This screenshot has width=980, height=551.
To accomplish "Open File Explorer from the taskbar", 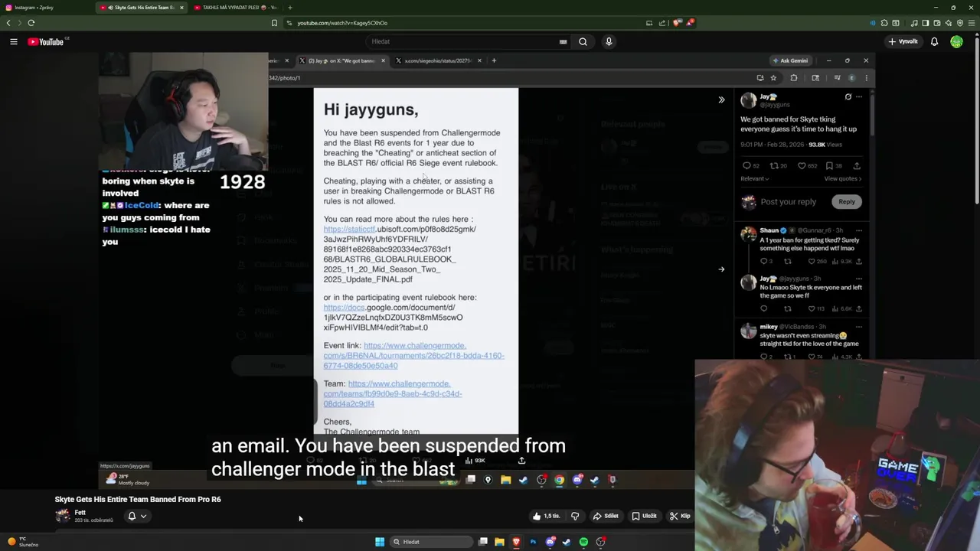I will [499, 542].
